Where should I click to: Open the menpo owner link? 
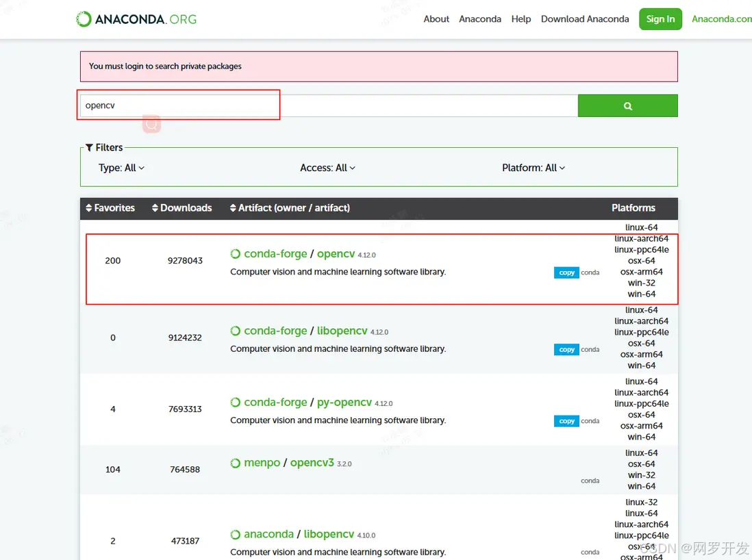[262, 463]
